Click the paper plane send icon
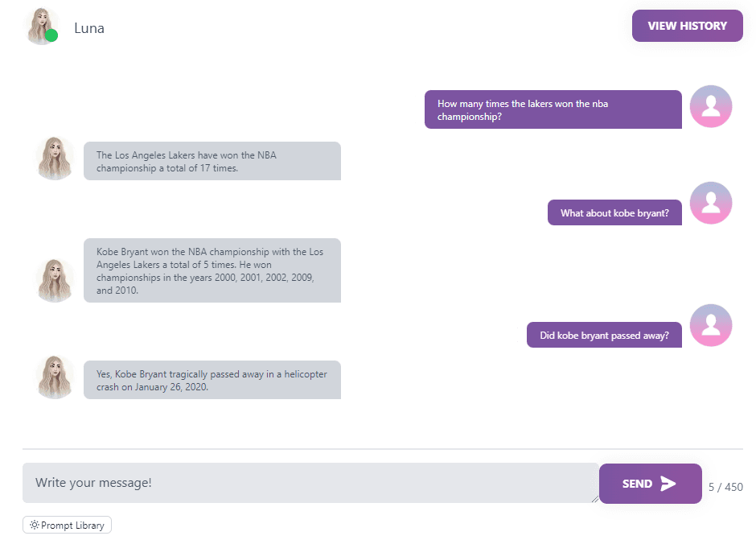Image resolution: width=756 pixels, height=540 pixels. (668, 484)
